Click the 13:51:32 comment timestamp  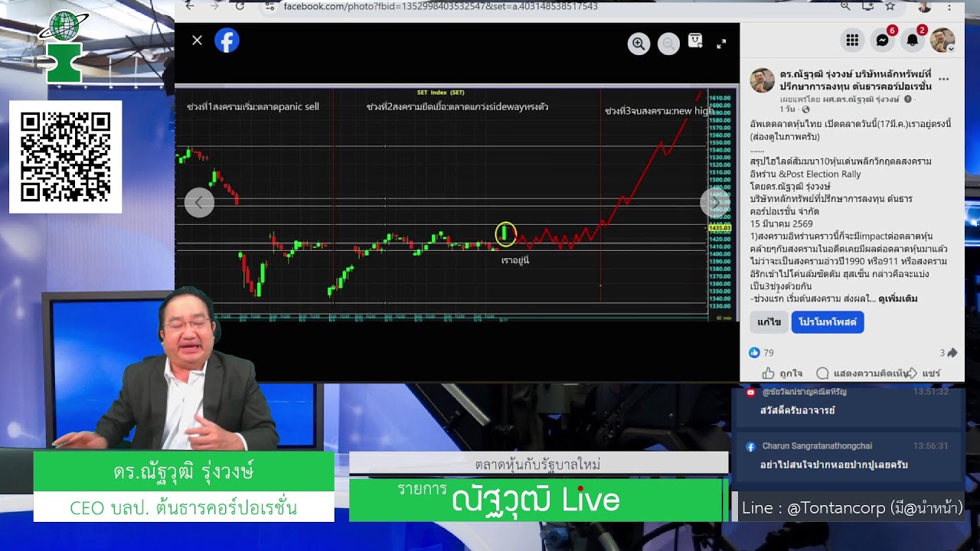[x=931, y=392]
